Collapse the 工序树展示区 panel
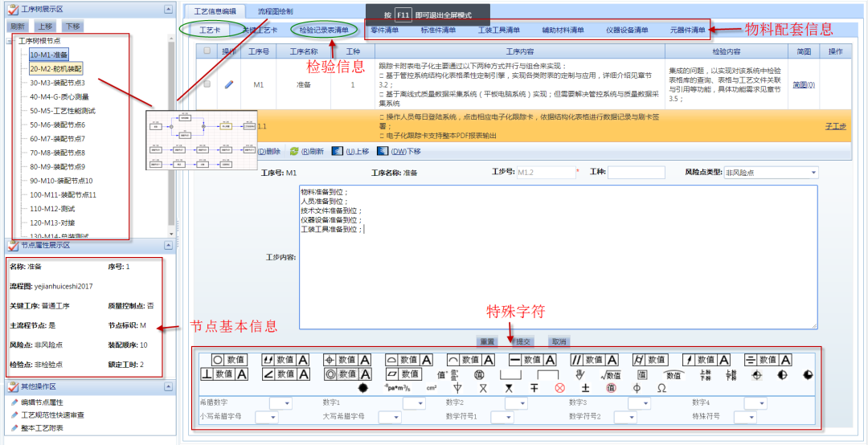Viewport: 868px width, 445px height. [x=168, y=10]
